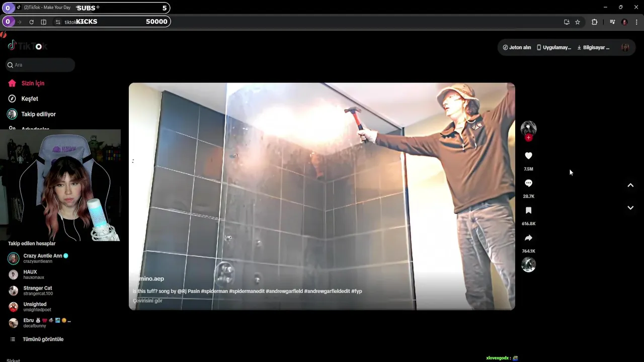Open the media controls music icon
644x362 pixels.
612,22
